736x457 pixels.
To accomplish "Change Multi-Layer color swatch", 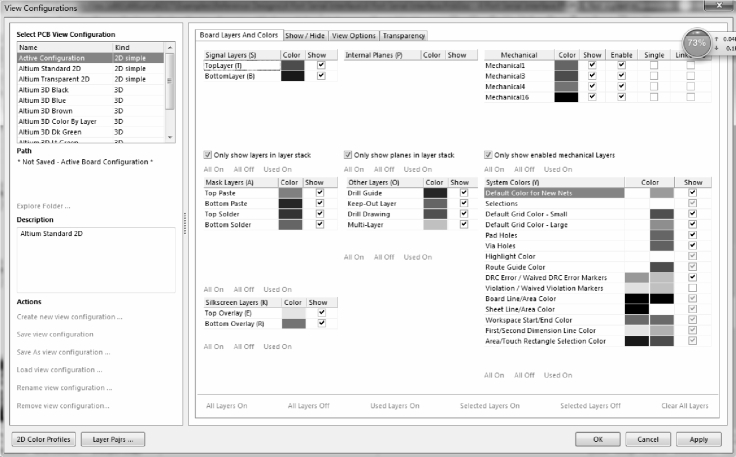I will tap(435, 225).
